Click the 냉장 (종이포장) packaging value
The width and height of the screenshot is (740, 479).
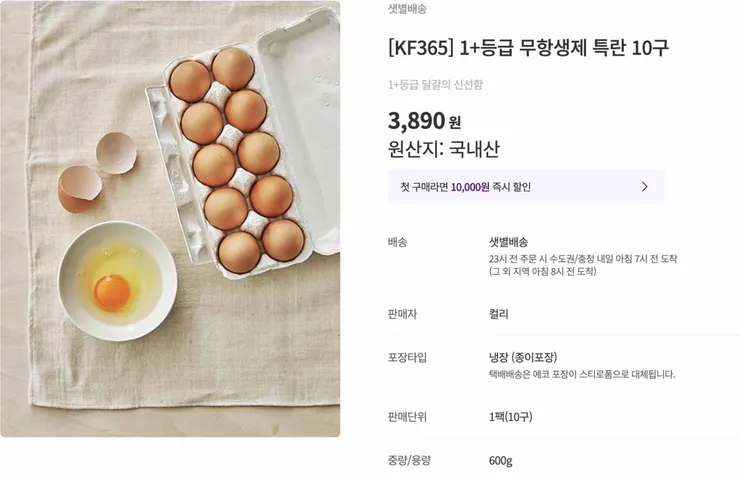coord(522,357)
